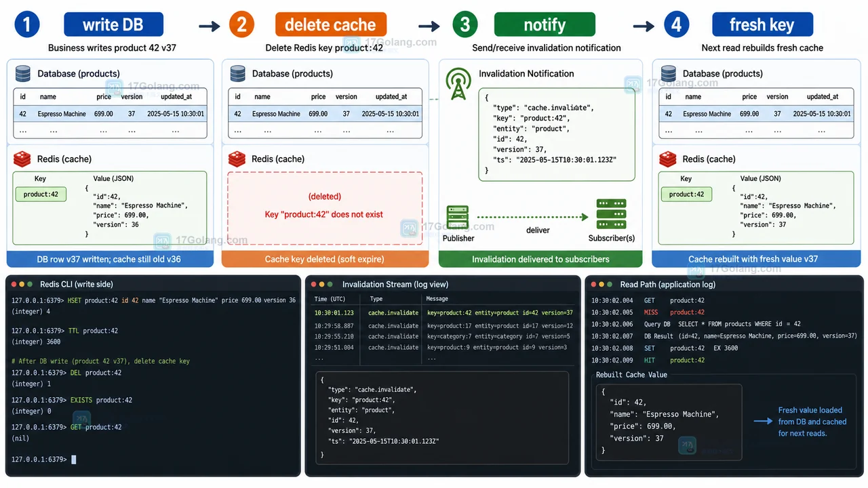
Task: Click the 'TTL product:42' command line
Action: click(64, 331)
